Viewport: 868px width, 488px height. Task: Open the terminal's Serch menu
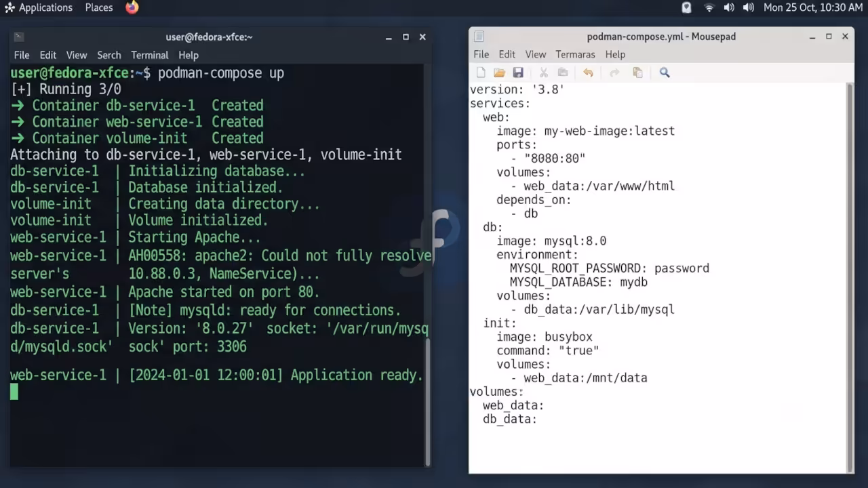108,56
